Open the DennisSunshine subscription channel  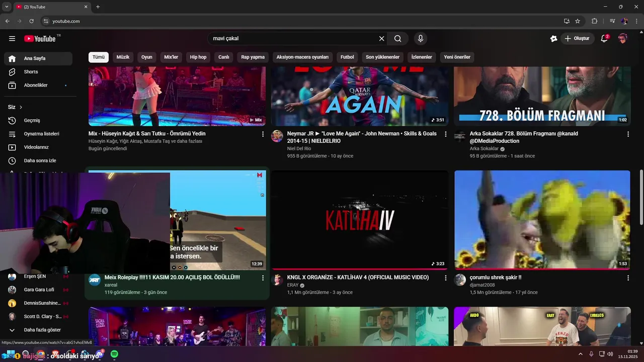click(38, 303)
